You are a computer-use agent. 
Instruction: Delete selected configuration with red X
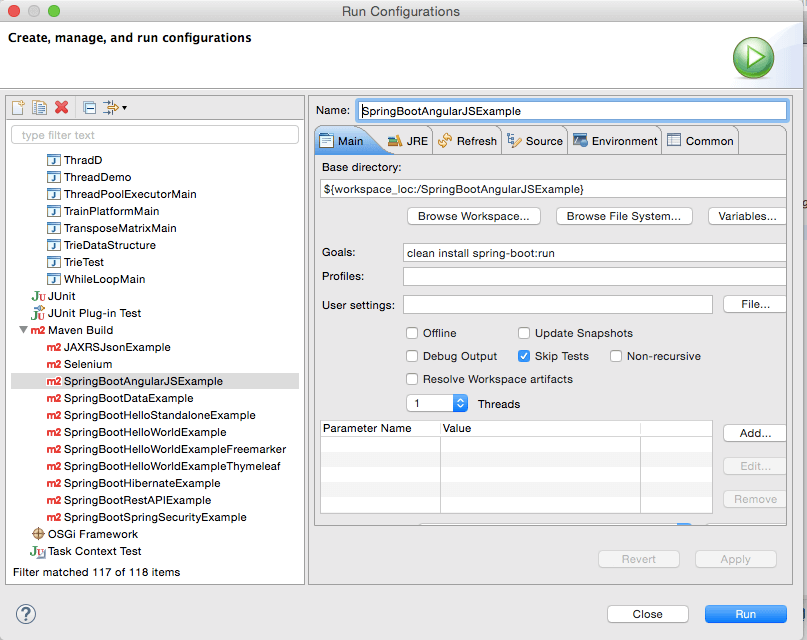pyautogui.click(x=61, y=108)
